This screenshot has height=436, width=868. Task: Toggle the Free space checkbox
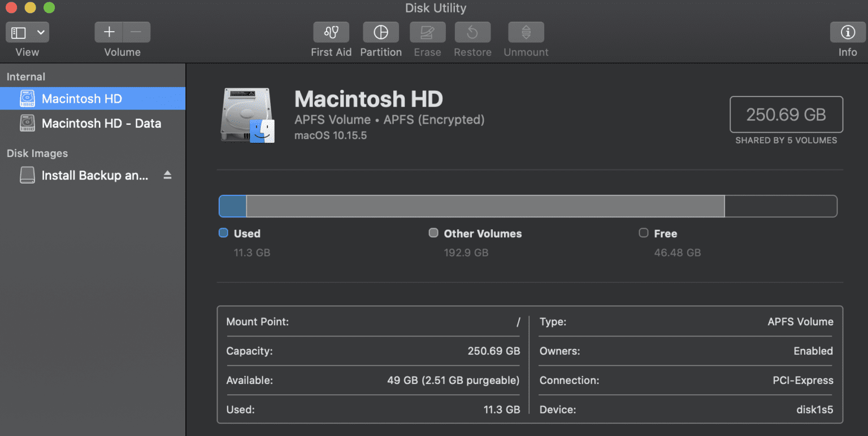click(x=643, y=233)
